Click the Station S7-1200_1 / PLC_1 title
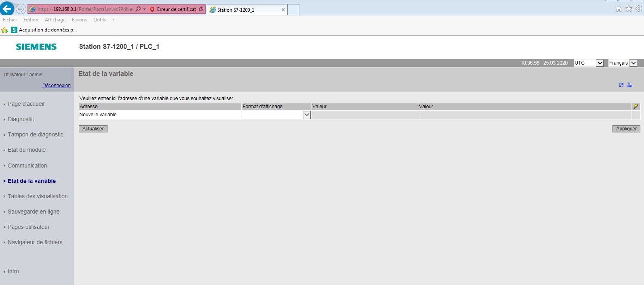 click(119, 46)
